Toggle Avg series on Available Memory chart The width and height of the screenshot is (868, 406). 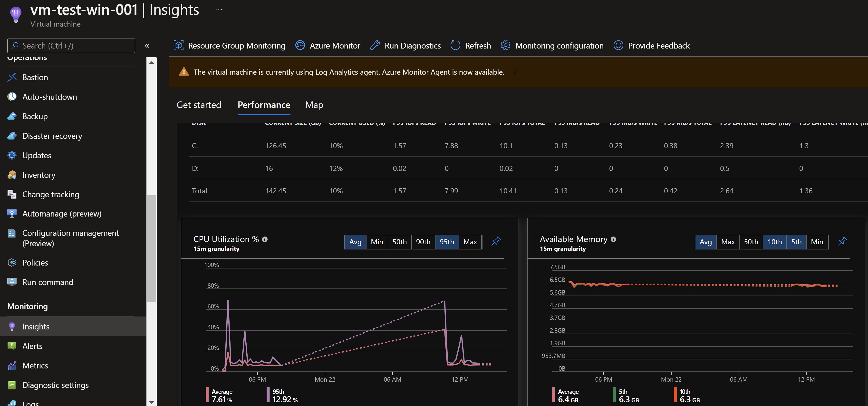click(x=706, y=242)
